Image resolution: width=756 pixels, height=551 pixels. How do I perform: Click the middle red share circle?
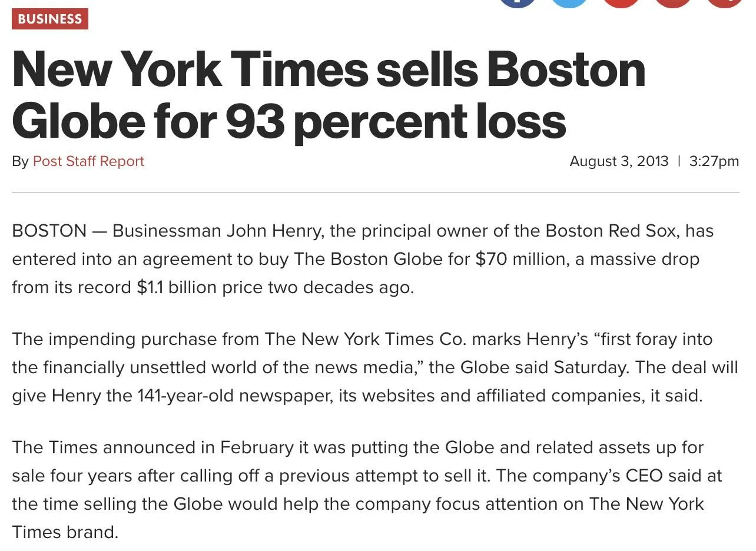tap(673, 2)
